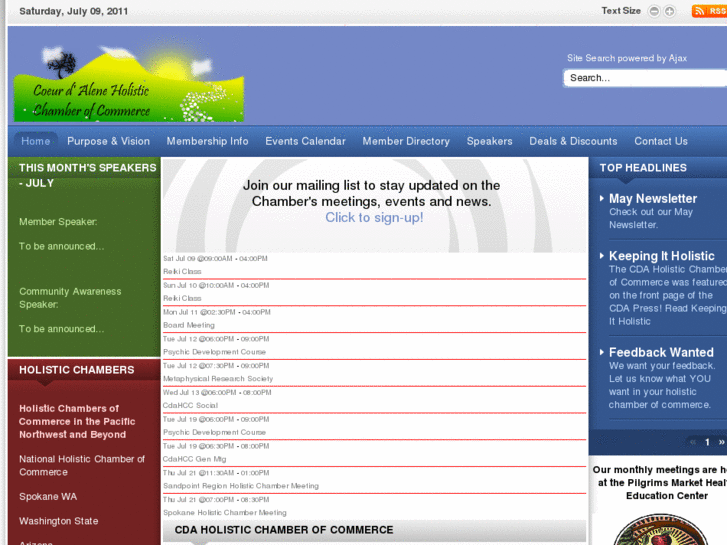
Task: Click the 'Click to sign-up!' link
Action: tap(374, 218)
